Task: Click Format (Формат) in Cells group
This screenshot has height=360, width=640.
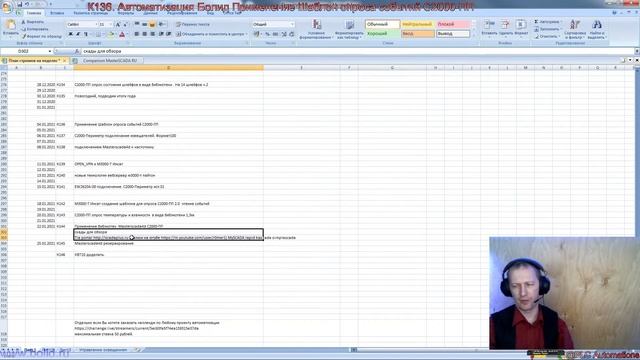Action: [521, 28]
